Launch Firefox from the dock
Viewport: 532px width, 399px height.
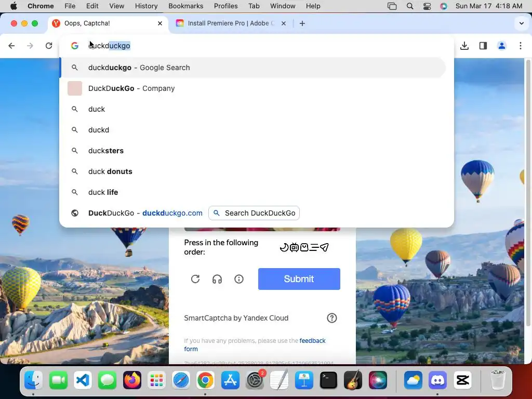(132, 380)
